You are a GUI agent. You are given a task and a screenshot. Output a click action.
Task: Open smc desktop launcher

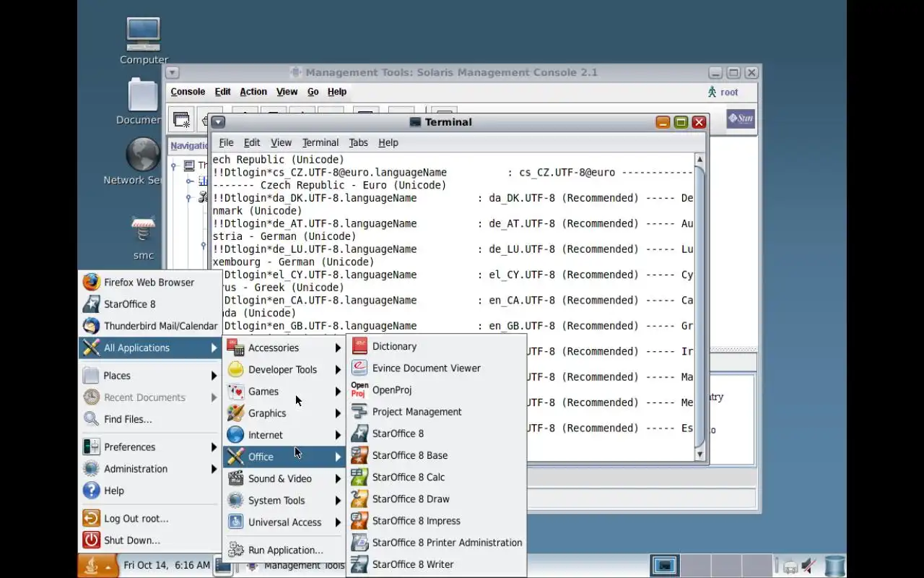click(x=144, y=238)
